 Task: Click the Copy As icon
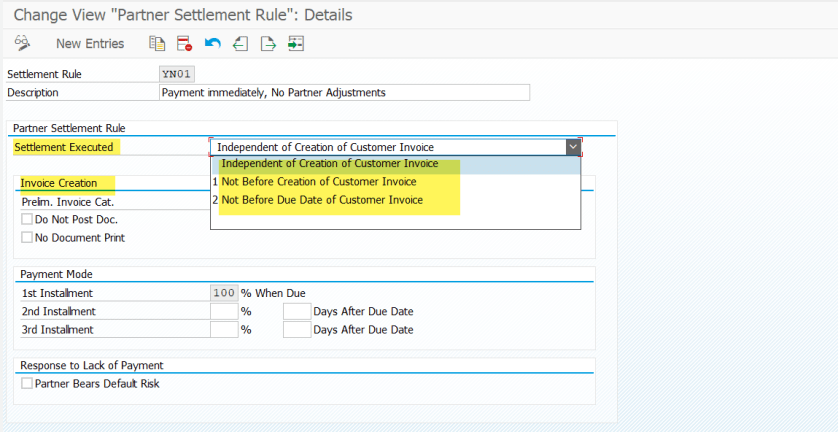(x=157, y=43)
